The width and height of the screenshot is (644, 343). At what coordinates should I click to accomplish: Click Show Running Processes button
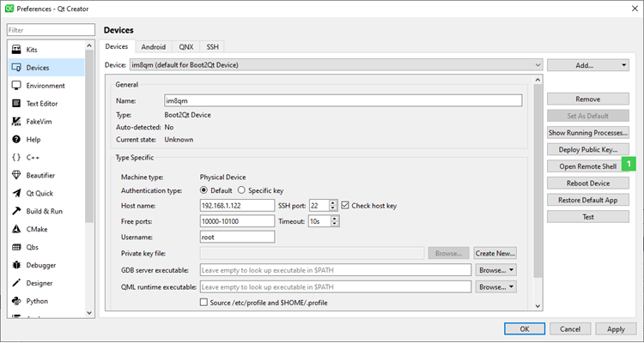587,133
